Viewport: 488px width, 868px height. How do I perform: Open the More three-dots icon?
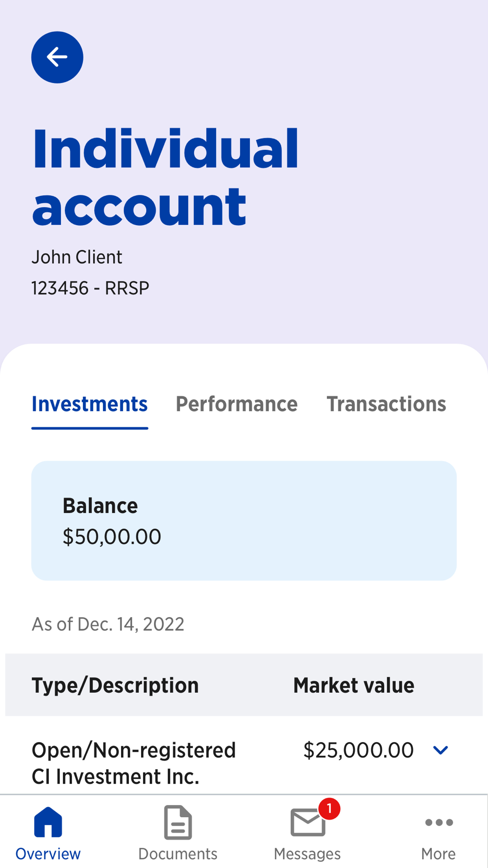coord(438,823)
